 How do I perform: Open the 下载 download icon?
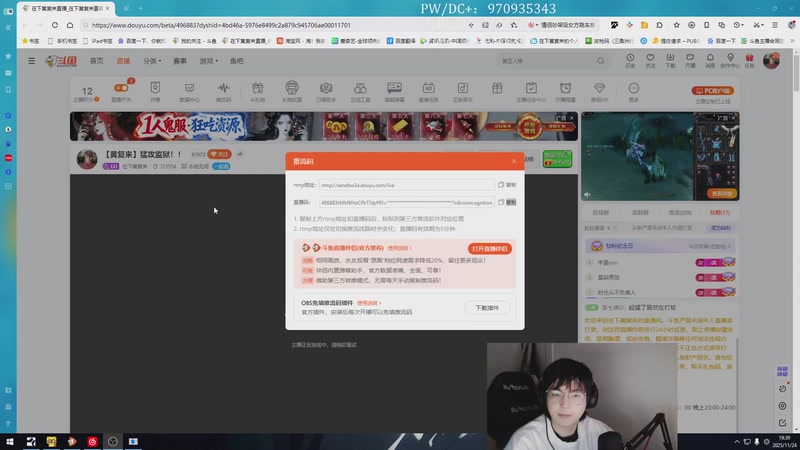tap(670, 60)
